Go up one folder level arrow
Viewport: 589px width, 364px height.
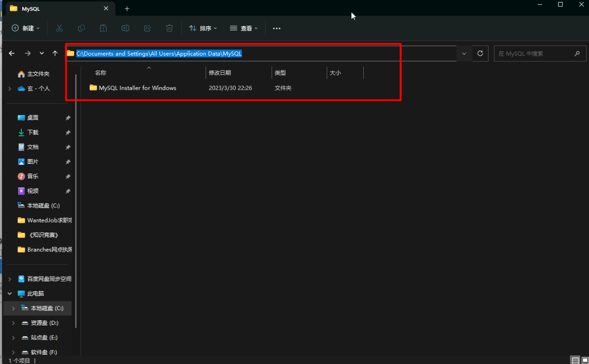click(55, 54)
